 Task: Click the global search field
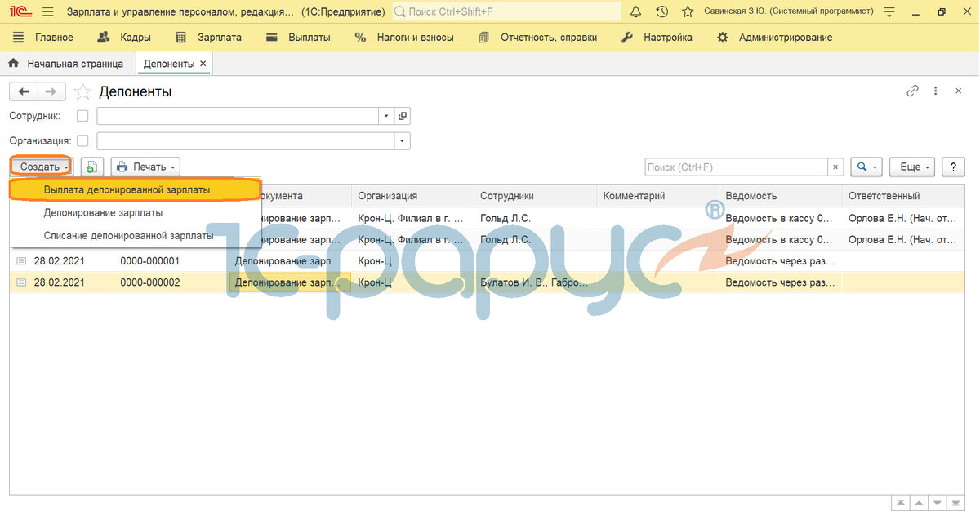[506, 11]
